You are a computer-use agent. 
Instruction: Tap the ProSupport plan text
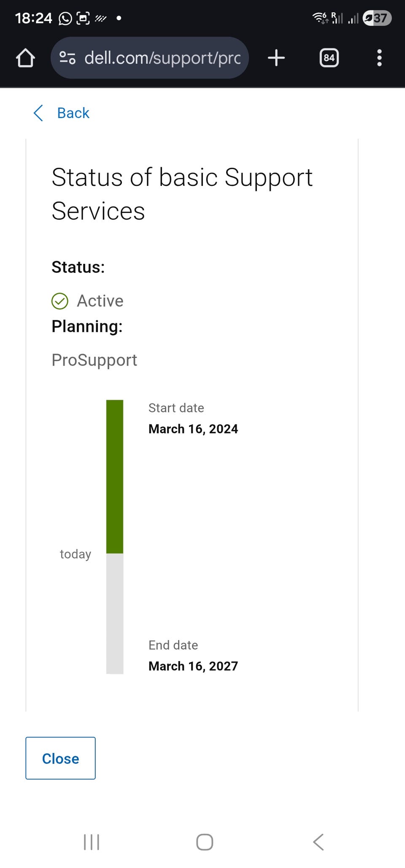point(94,360)
